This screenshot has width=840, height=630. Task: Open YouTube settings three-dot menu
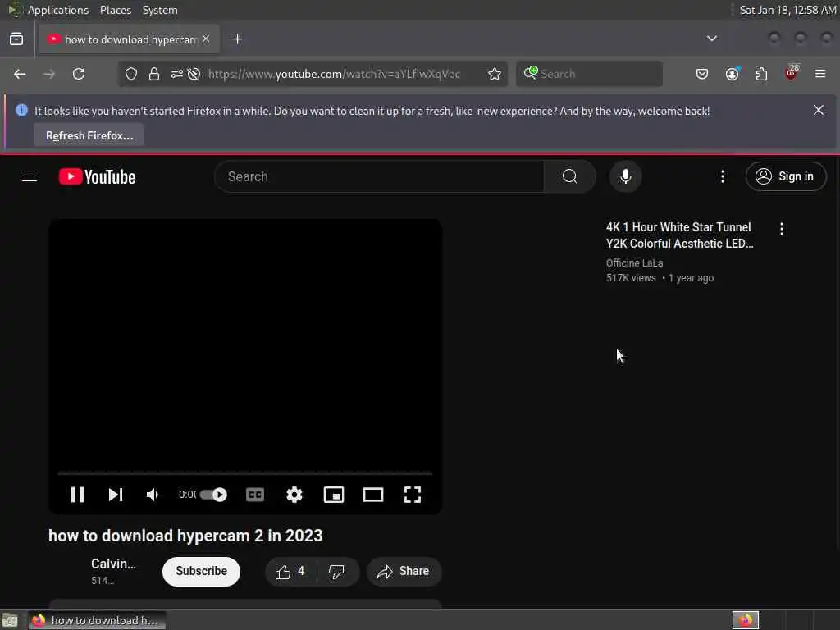coord(723,176)
